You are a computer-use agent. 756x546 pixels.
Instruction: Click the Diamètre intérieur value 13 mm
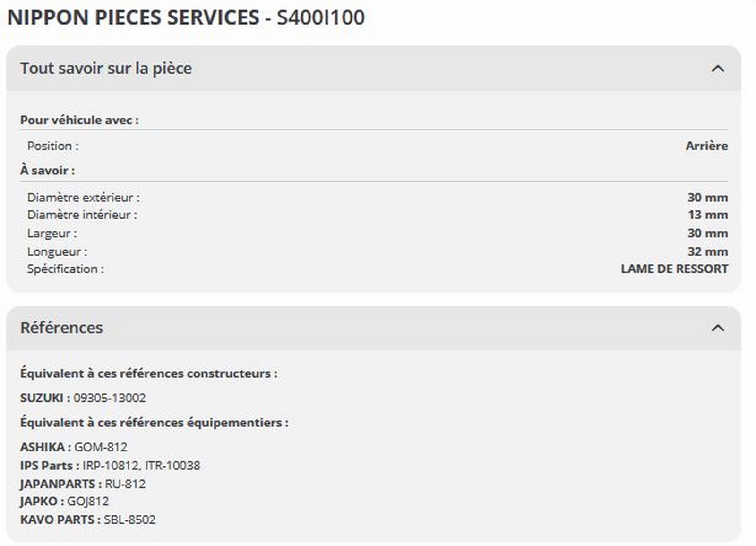707,215
